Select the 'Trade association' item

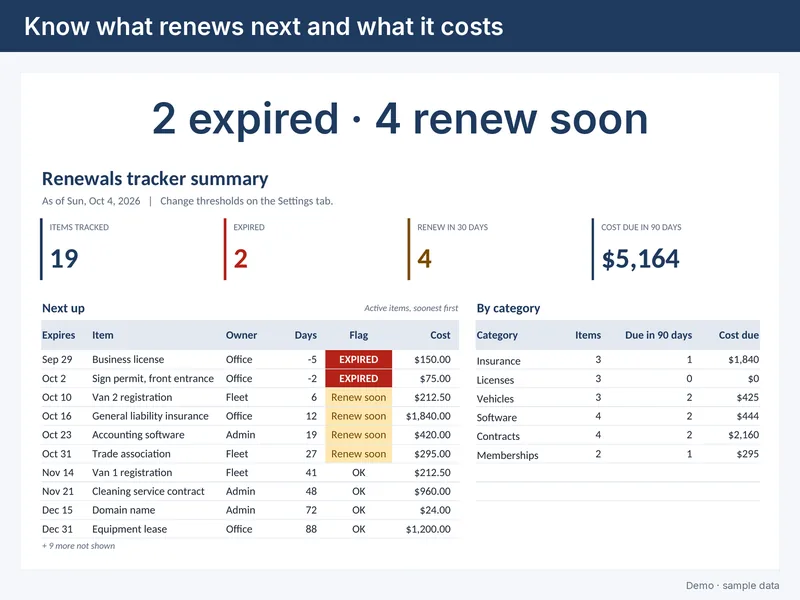pyautogui.click(x=131, y=454)
